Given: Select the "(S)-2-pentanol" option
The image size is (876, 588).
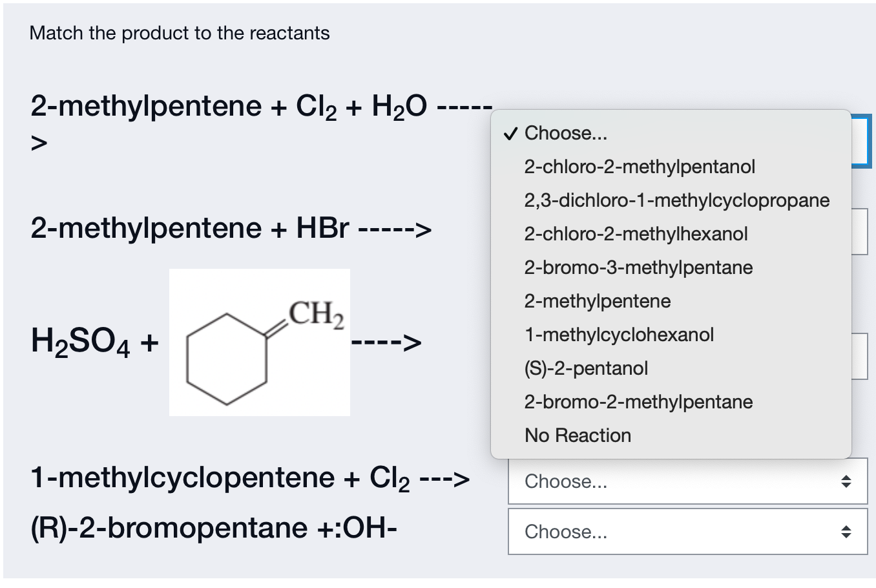Looking at the screenshot, I should tap(586, 368).
